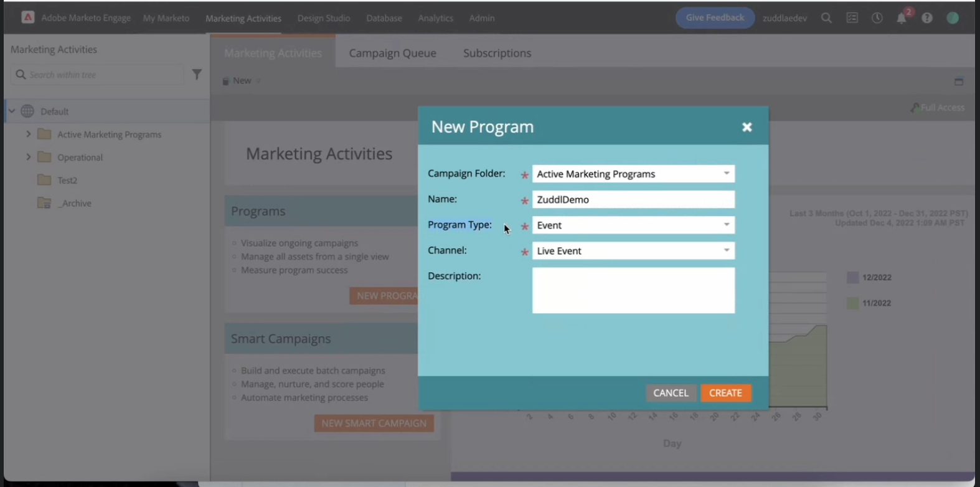The width and height of the screenshot is (980, 487).
Task: Click the Campaign Folder label text
Action: (466, 174)
